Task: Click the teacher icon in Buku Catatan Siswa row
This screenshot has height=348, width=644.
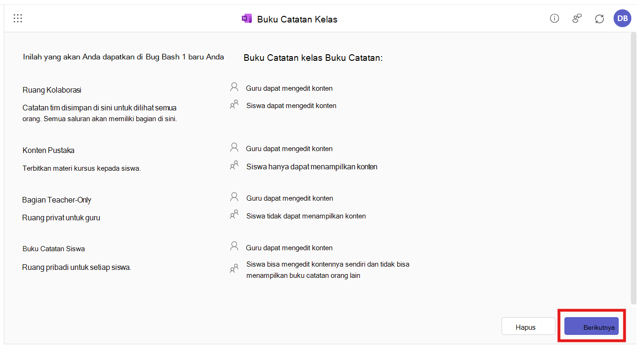Action: (x=234, y=247)
